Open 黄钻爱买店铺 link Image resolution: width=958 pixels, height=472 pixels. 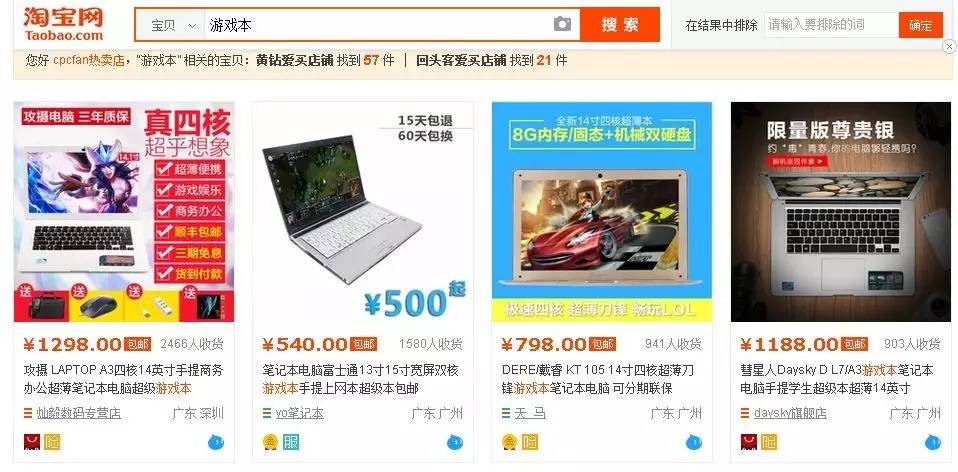pyautogui.click(x=294, y=60)
